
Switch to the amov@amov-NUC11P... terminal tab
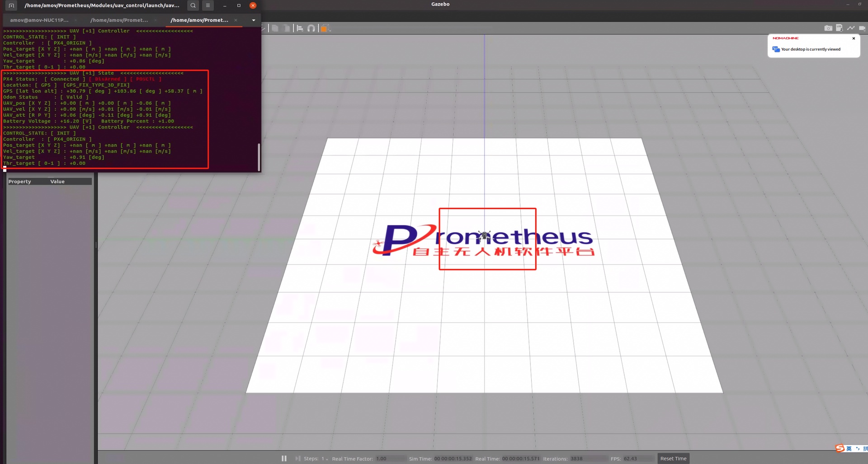(39, 20)
